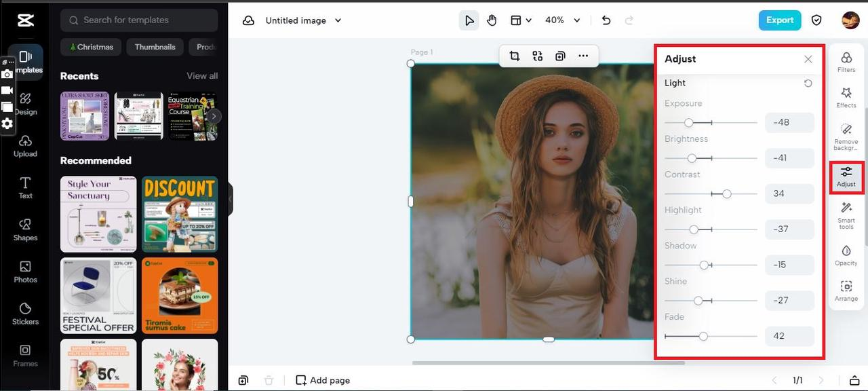Close the Adjust panel
Viewport: 868px width, 391px height.
pyautogui.click(x=808, y=59)
